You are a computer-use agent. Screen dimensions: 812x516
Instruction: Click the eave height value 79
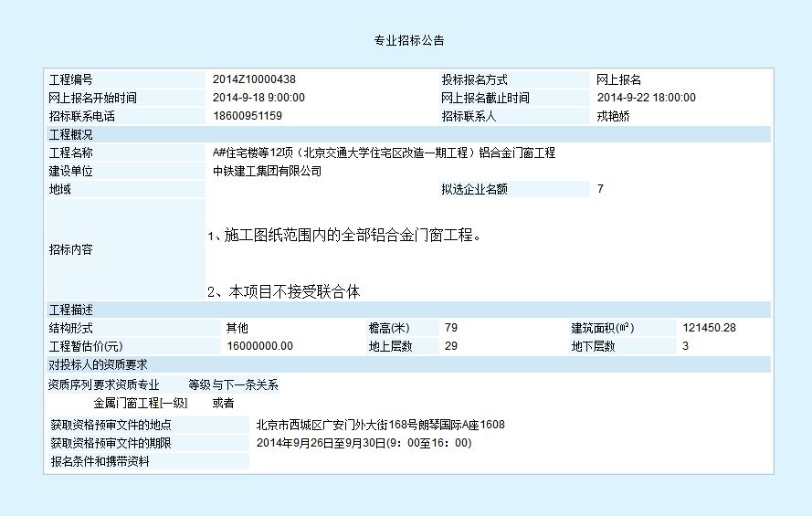[450, 328]
